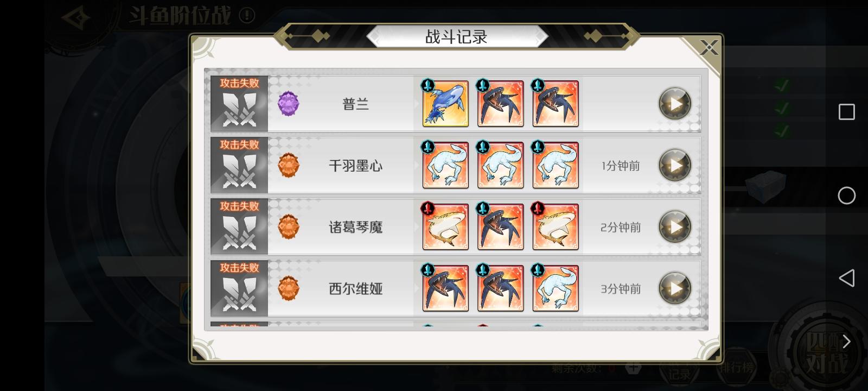Tap the crossed swords 攻击失败 icon for 普兰

[239, 104]
